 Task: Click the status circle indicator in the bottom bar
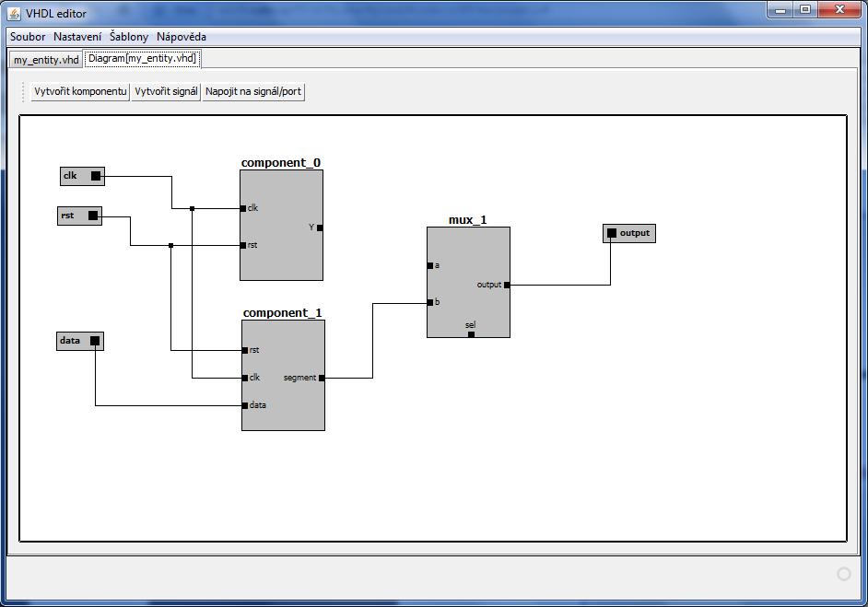844,575
